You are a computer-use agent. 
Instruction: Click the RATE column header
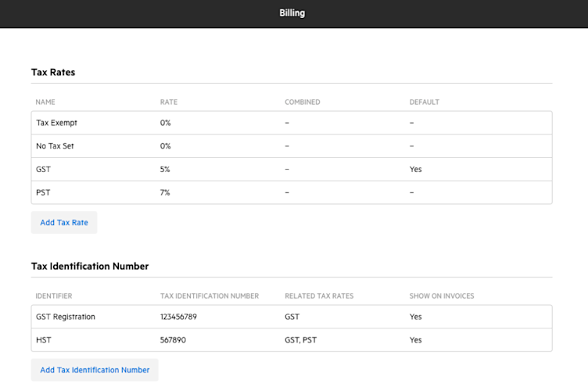coord(168,102)
